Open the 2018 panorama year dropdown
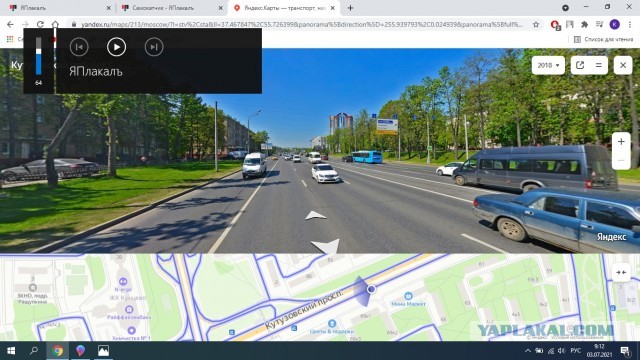Viewport: 640px width, 360px height. tap(548, 65)
